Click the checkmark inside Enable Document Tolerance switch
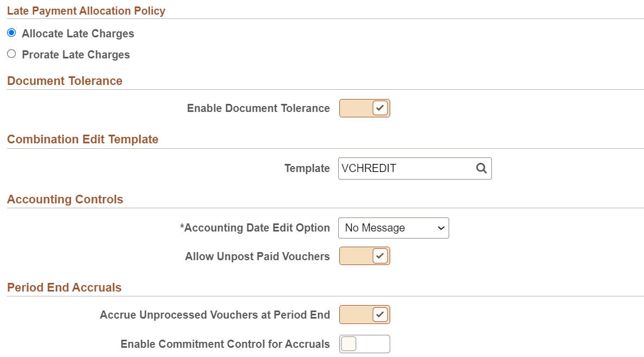This screenshot has height=357, width=644. click(378, 108)
